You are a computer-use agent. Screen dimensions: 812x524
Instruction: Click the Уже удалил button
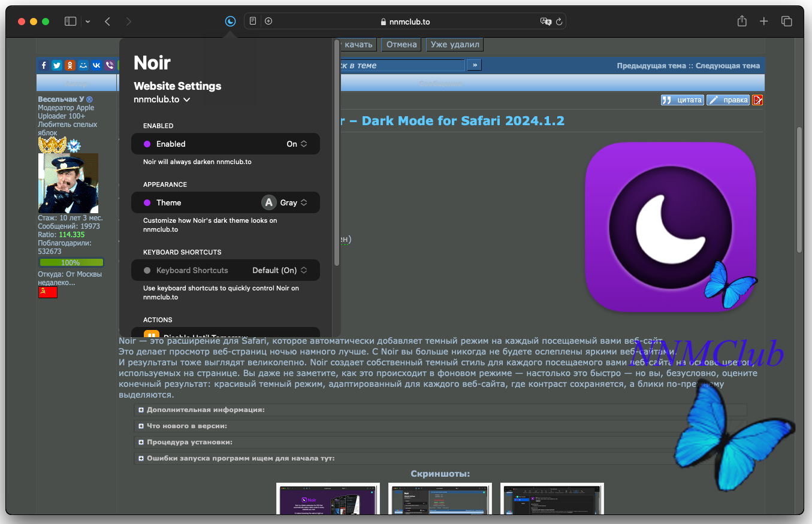(455, 44)
